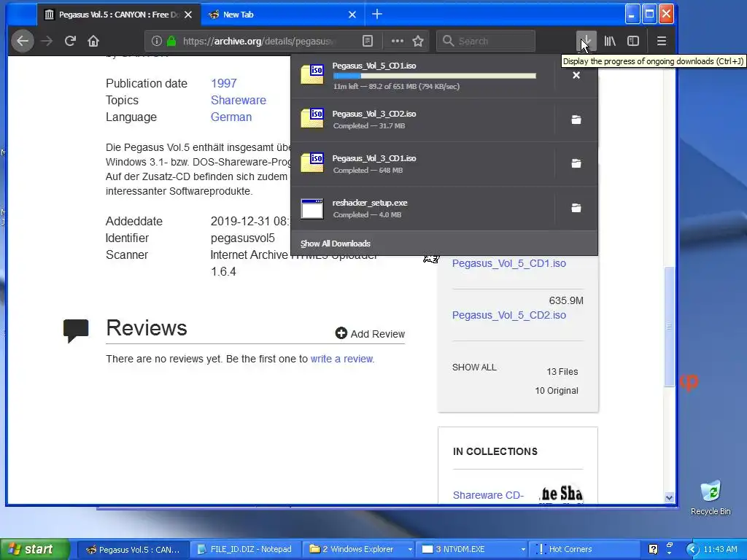Expand hidden tray icons with the arrow

[x=693, y=550]
